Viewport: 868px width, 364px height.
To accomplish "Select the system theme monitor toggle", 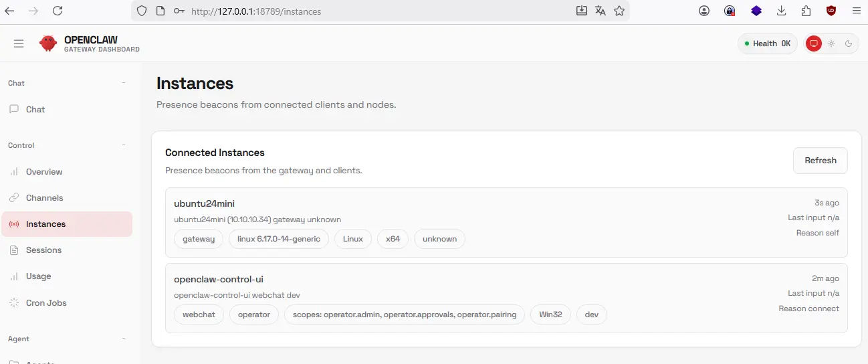I will click(x=813, y=43).
